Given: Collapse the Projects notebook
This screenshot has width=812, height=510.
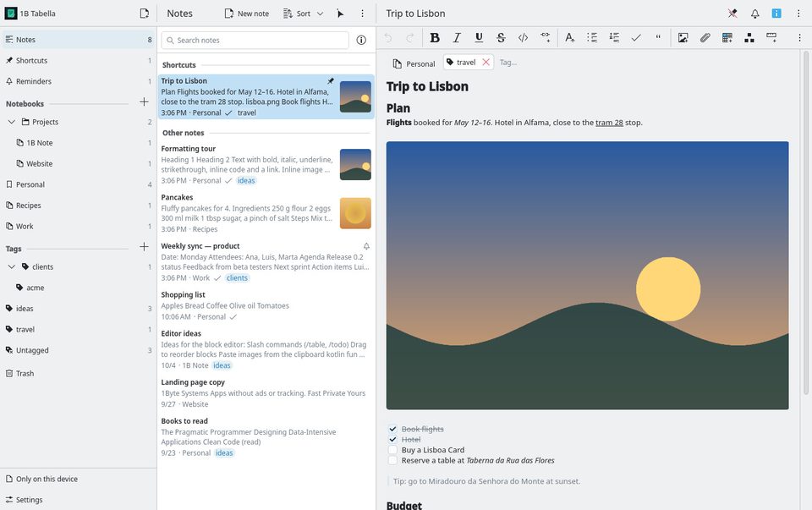Looking at the screenshot, I should pos(11,122).
